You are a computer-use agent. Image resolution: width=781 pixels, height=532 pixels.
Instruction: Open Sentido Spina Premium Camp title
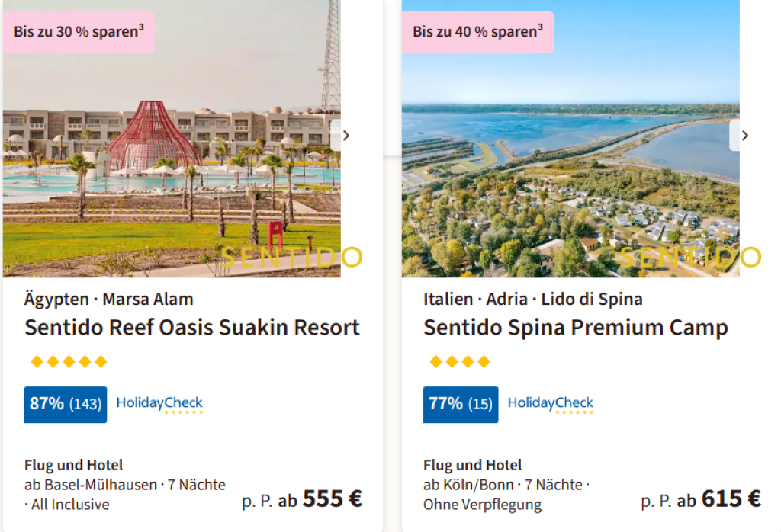pos(576,328)
